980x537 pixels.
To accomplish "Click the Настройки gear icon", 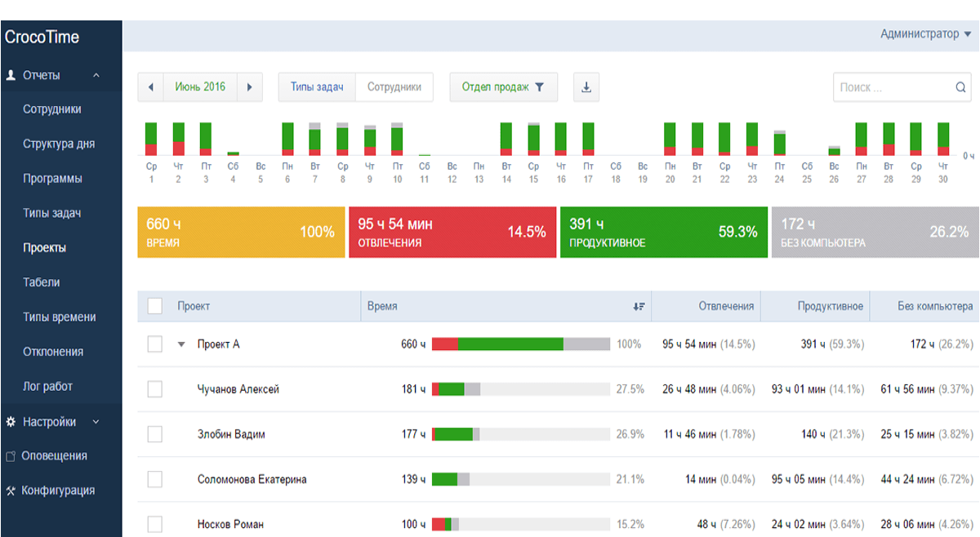I will coord(11,422).
